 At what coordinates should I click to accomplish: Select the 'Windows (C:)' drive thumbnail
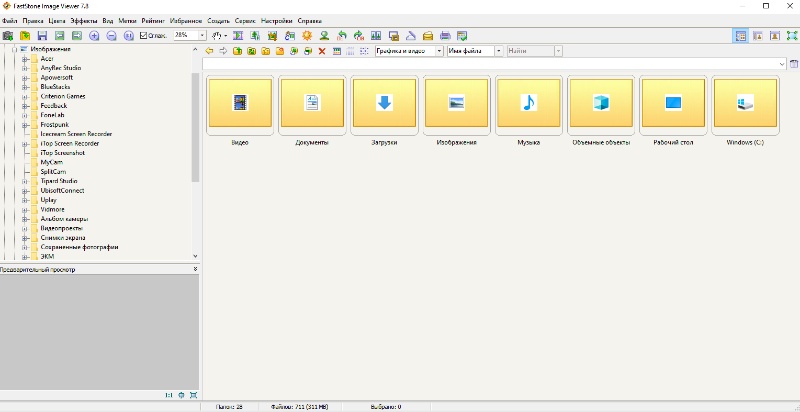pyautogui.click(x=745, y=105)
